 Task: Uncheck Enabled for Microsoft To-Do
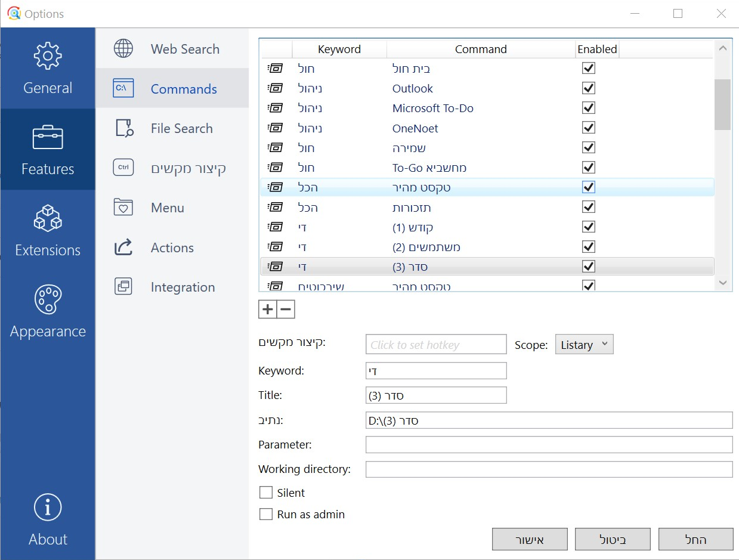589,108
